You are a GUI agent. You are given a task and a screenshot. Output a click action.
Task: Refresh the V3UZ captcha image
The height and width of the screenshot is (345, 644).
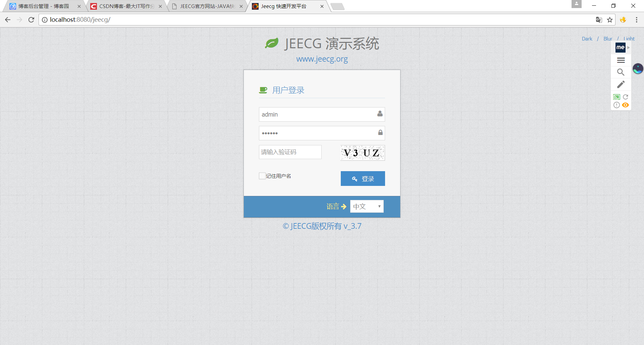click(363, 153)
